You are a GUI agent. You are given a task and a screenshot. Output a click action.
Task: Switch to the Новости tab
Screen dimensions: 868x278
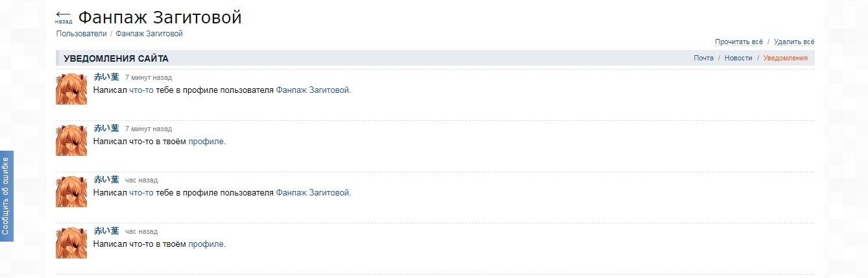point(738,58)
